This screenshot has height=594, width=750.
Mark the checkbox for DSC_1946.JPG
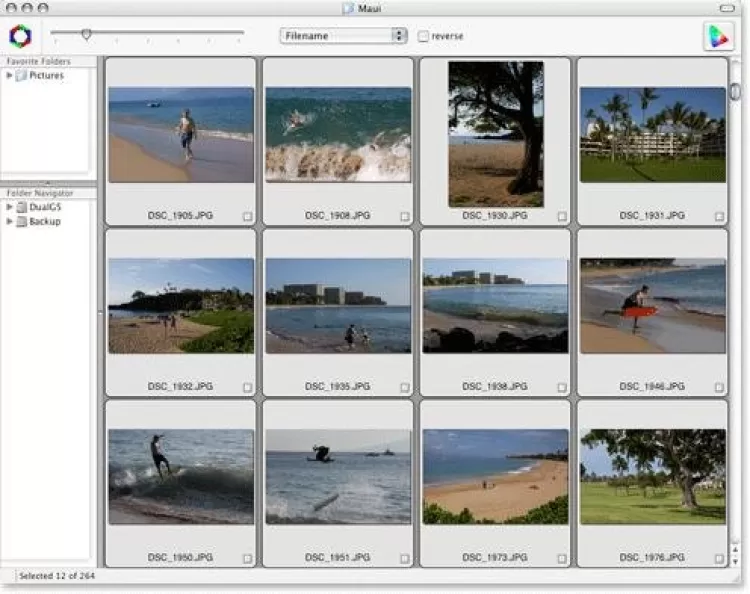pos(720,387)
